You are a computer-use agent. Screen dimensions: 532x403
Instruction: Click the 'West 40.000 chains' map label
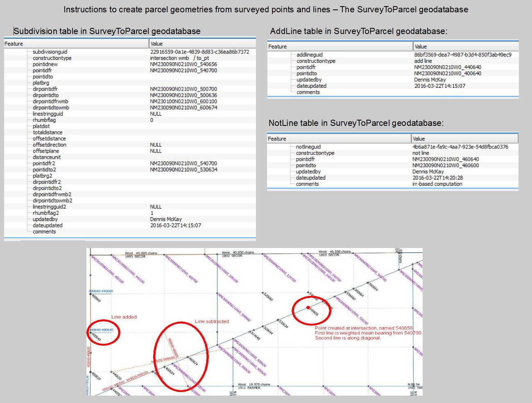(x=141, y=253)
